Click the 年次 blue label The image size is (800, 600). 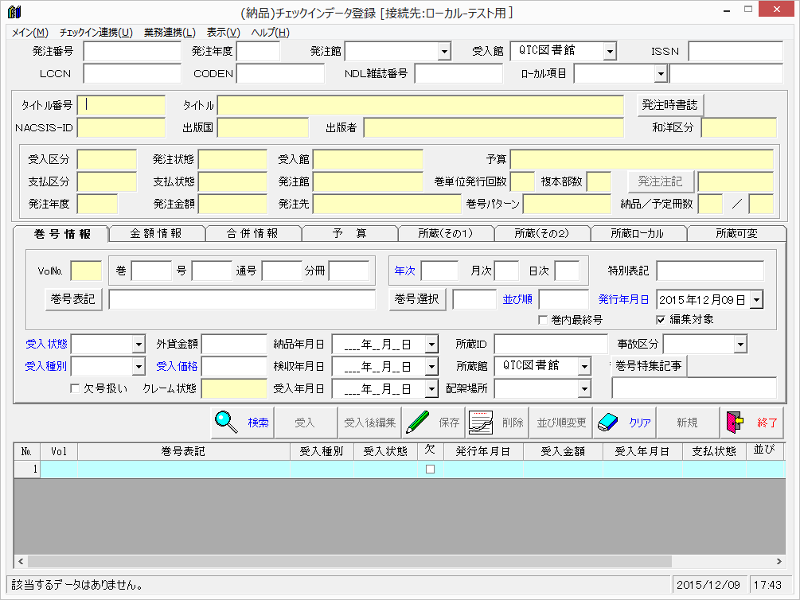coord(405,271)
